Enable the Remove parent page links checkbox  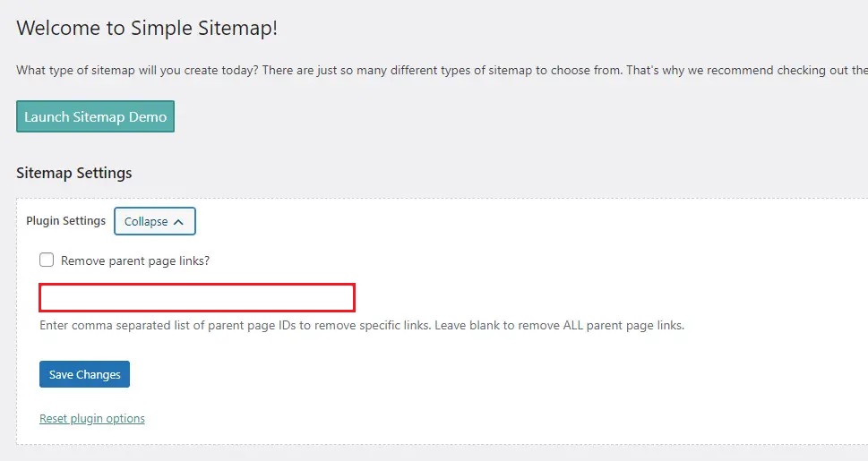click(x=47, y=260)
